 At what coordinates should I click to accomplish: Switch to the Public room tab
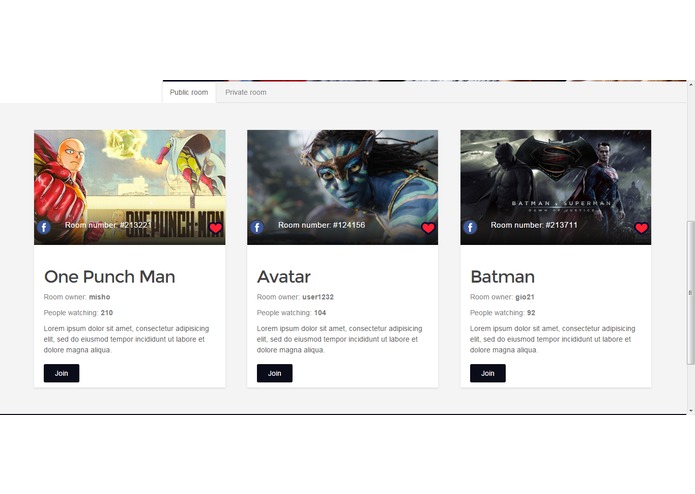pyautogui.click(x=189, y=93)
